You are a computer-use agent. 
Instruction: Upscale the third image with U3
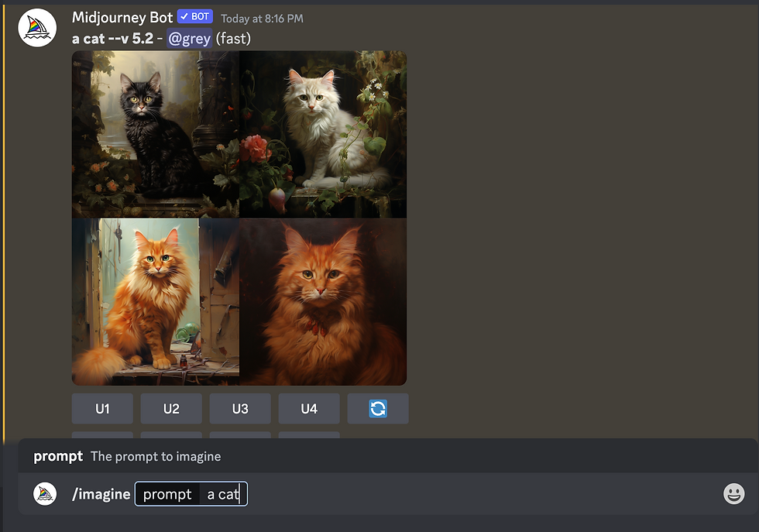coord(240,409)
